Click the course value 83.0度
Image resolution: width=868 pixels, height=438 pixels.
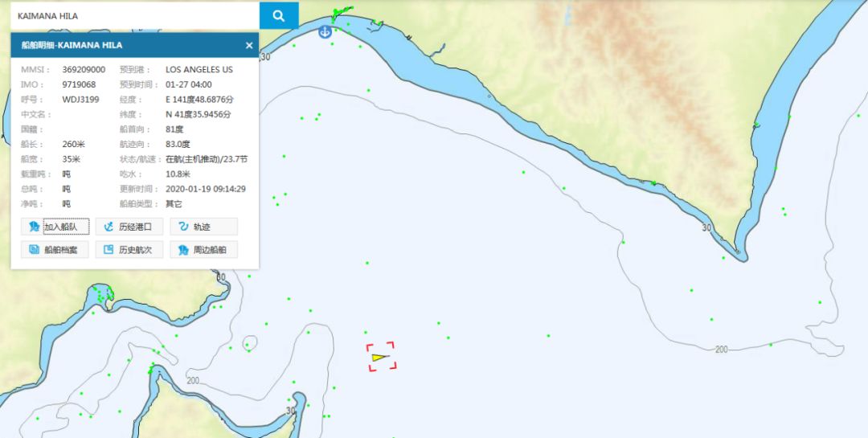tap(178, 144)
